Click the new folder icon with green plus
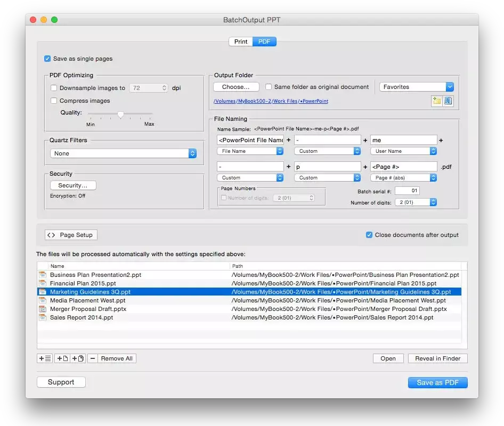The image size is (504, 426). pos(437,101)
